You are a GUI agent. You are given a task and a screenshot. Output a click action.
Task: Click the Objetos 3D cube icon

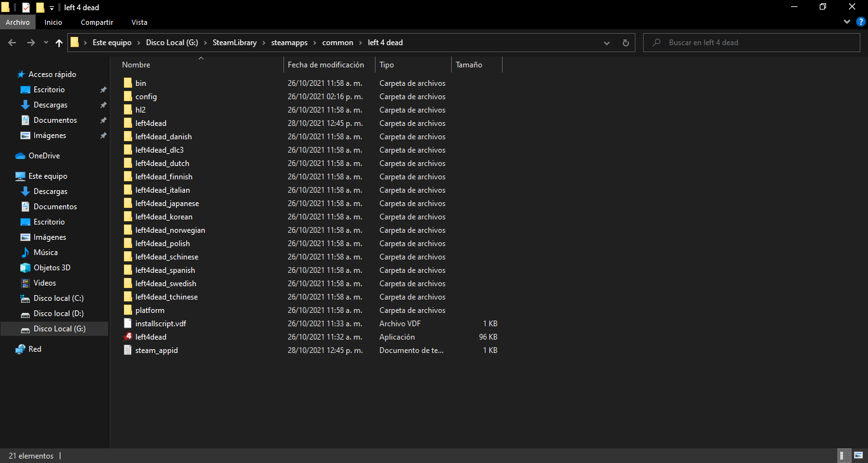[x=25, y=268]
